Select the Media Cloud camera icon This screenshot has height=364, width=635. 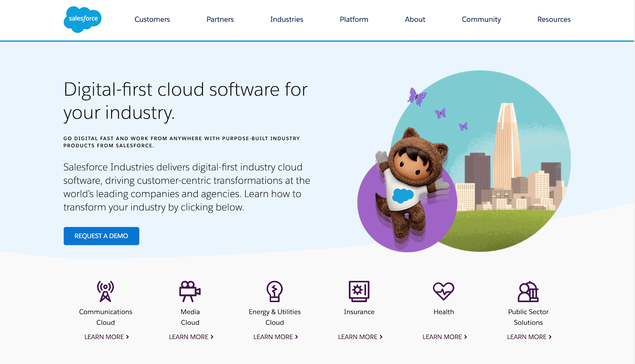tap(190, 291)
